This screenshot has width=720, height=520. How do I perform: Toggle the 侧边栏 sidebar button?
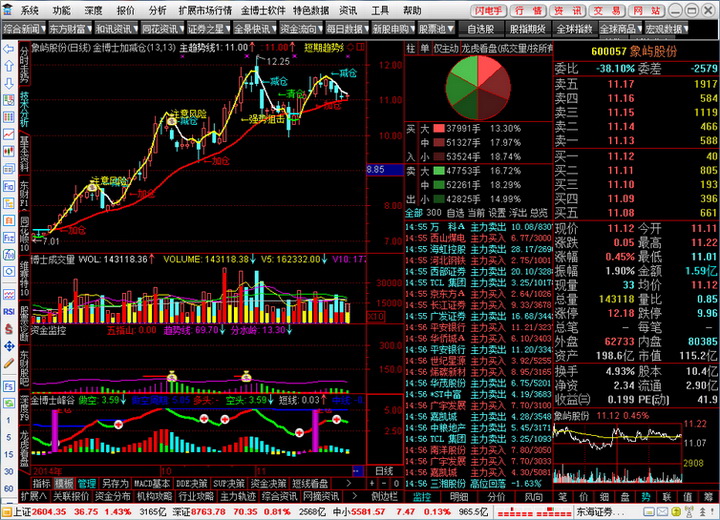click(x=384, y=496)
